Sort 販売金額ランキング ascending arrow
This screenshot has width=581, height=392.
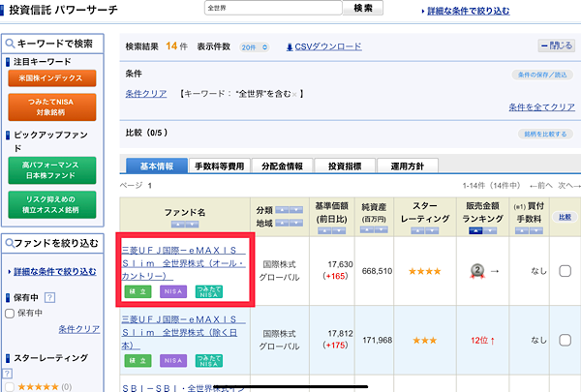pos(475,230)
